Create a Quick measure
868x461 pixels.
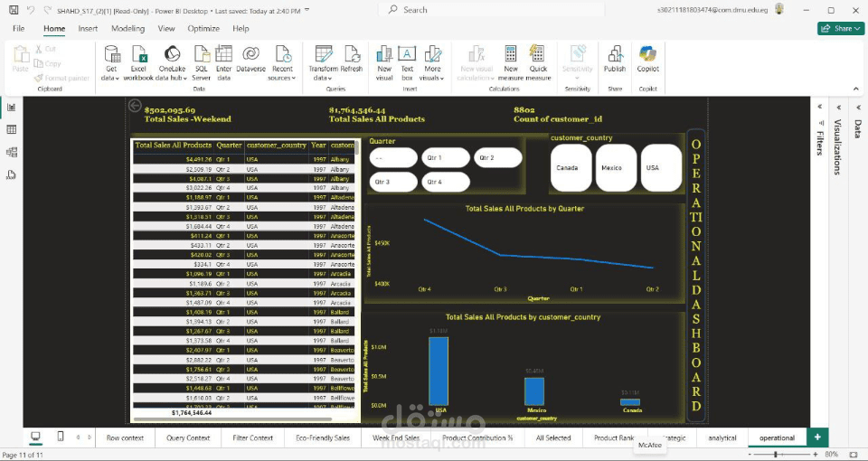538,63
